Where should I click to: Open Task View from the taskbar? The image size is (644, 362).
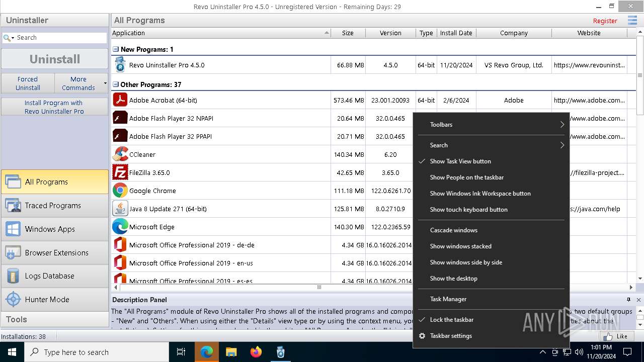(x=181, y=352)
